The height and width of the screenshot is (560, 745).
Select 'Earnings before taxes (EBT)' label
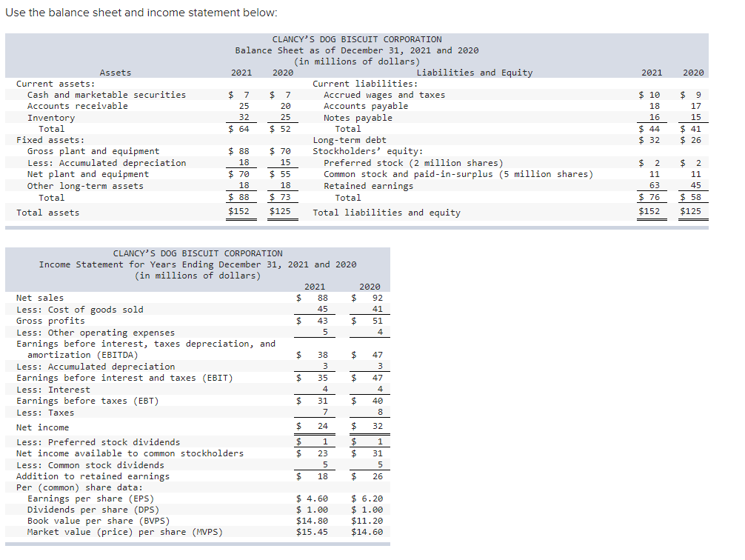tap(87, 401)
